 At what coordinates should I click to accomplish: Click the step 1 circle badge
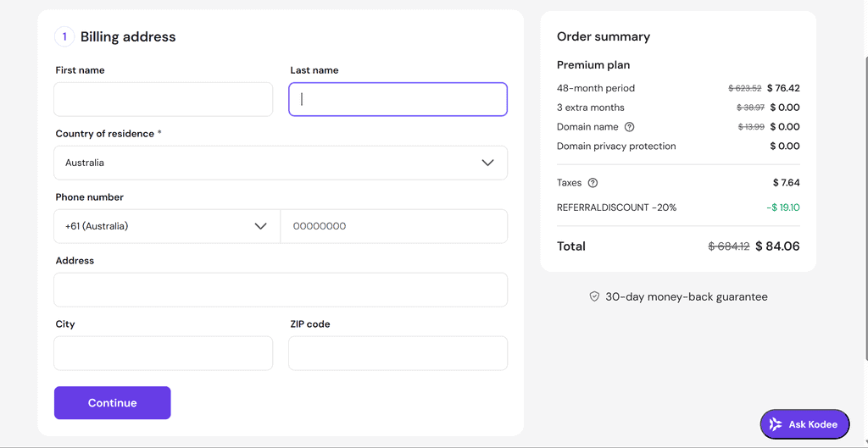[64, 37]
